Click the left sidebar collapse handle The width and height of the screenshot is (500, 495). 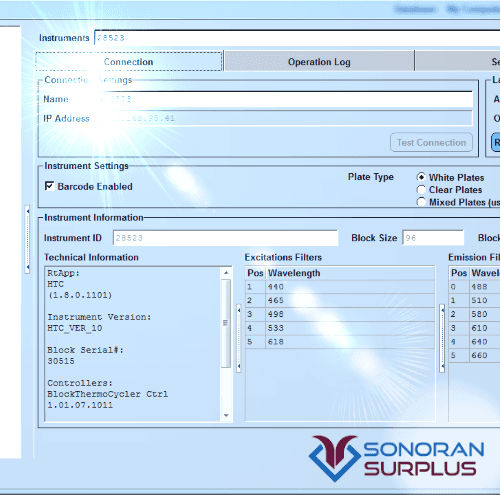click(28, 239)
